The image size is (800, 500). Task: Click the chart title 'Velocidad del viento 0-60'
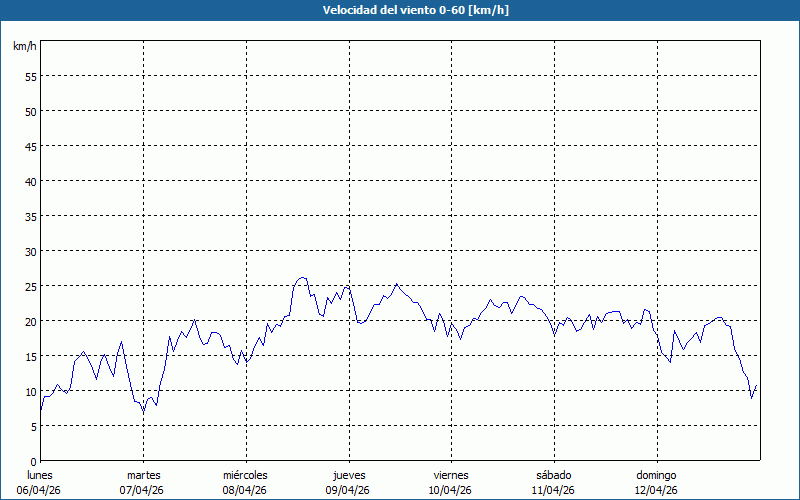[x=400, y=10]
